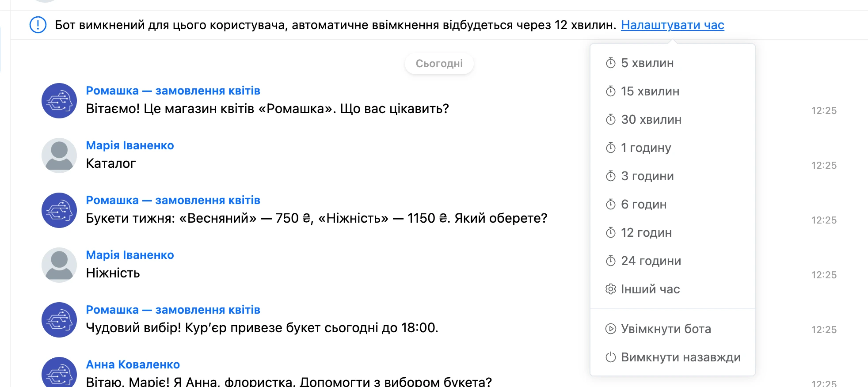Viewport: 868px width, 387px height.
Task: Click the message text 'Ніжність'
Action: [x=113, y=273]
